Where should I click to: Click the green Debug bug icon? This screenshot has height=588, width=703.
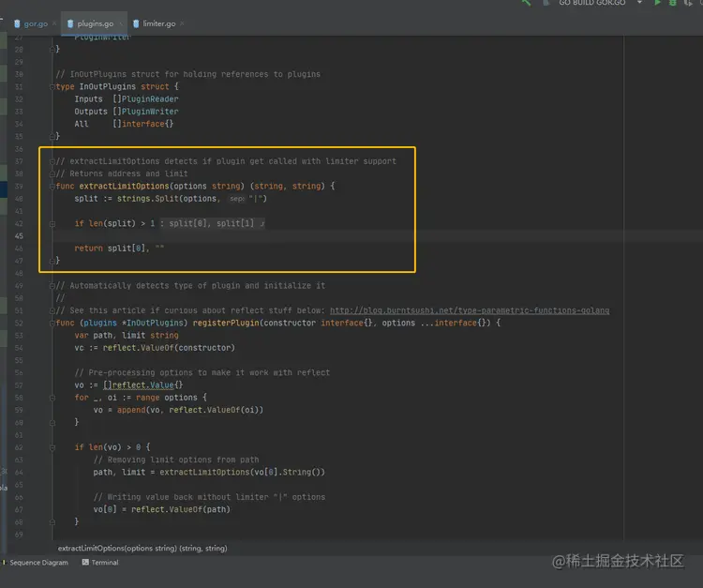tap(672, 3)
